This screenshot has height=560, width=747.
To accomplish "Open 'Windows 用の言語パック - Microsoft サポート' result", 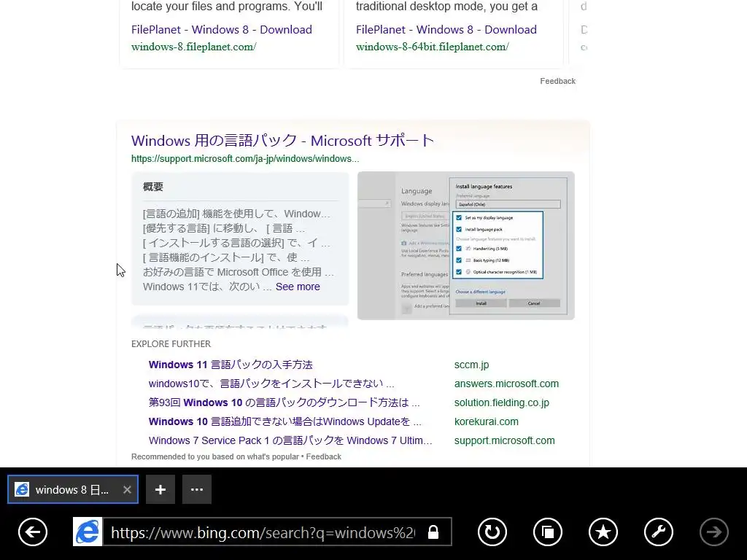I will tap(282, 141).
